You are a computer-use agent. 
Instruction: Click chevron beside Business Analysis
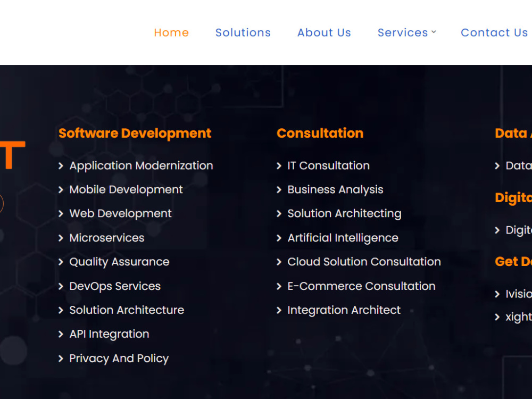[279, 190]
